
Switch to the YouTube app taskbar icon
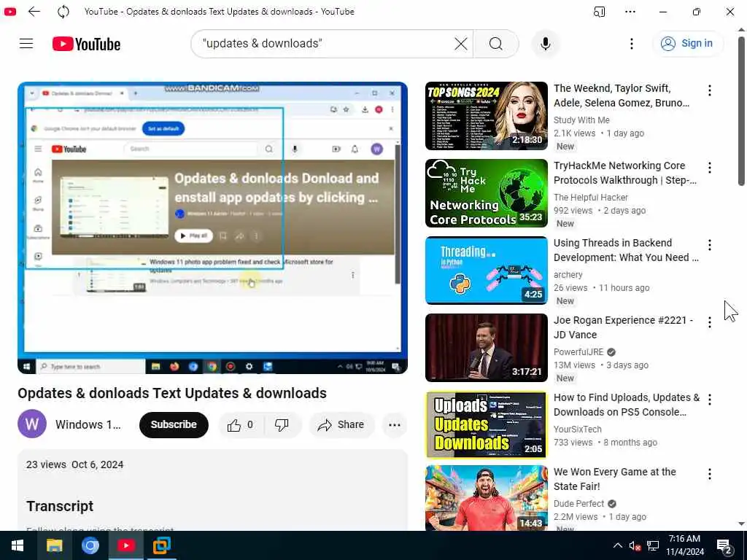point(125,545)
